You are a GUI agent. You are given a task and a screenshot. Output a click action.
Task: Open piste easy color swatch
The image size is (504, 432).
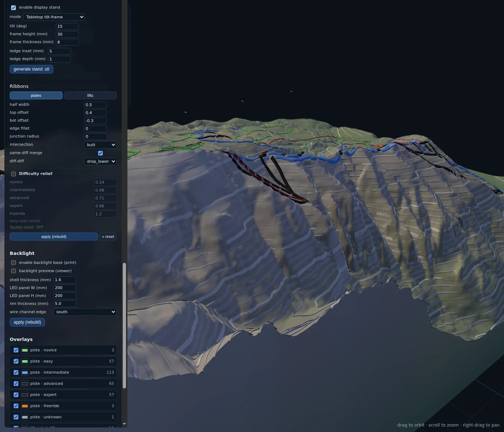click(x=25, y=361)
